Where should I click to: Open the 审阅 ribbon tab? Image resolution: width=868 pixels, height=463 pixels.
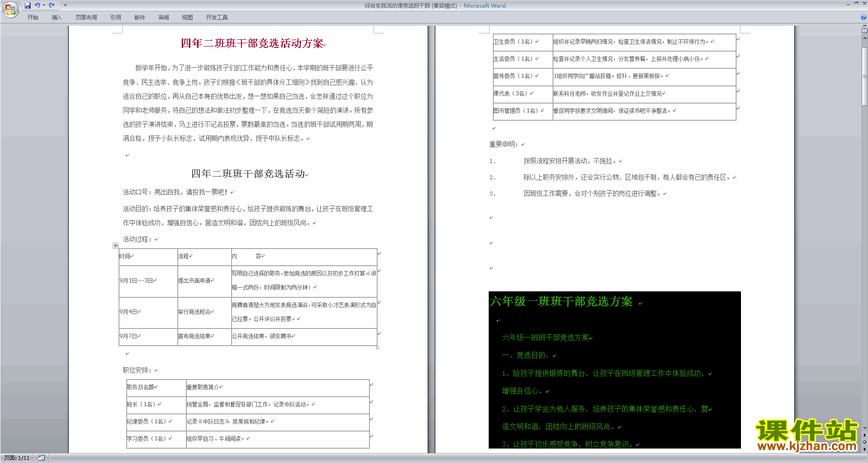[164, 17]
